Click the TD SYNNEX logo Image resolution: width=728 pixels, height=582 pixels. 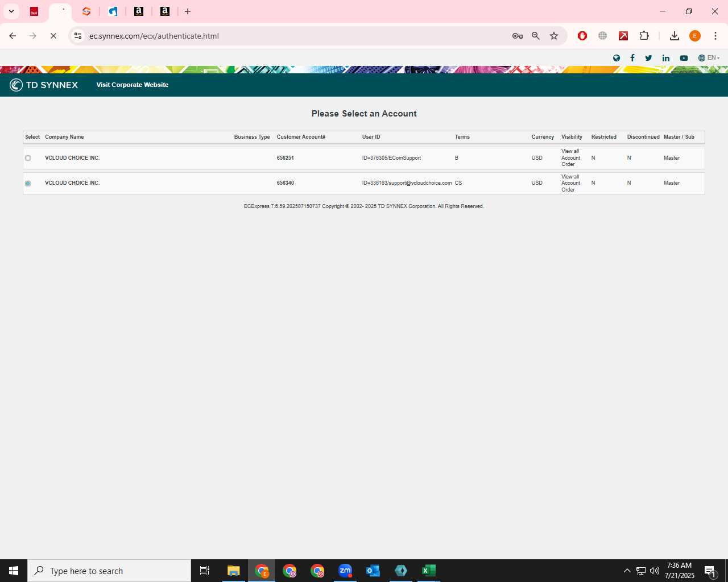pyautogui.click(x=44, y=85)
